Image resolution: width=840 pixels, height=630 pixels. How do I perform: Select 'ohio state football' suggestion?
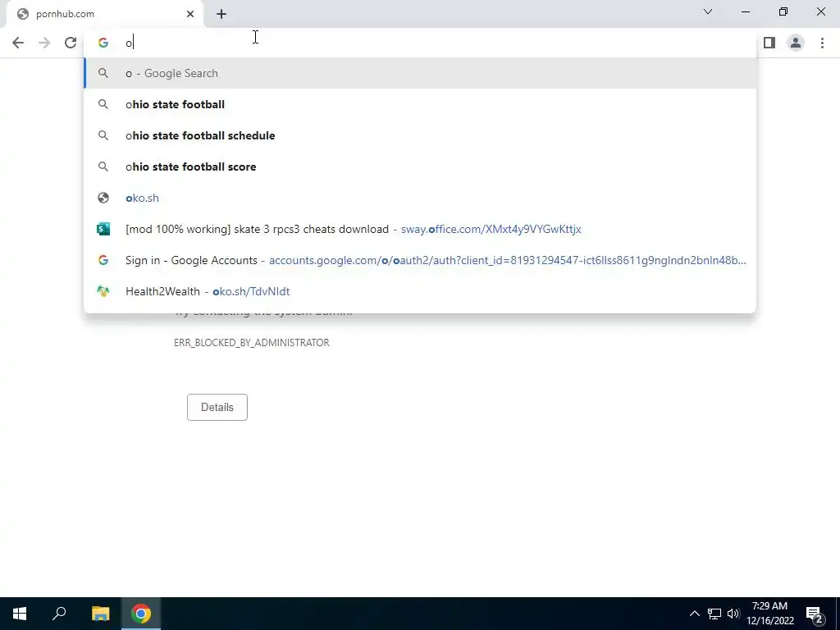pyautogui.click(x=420, y=104)
